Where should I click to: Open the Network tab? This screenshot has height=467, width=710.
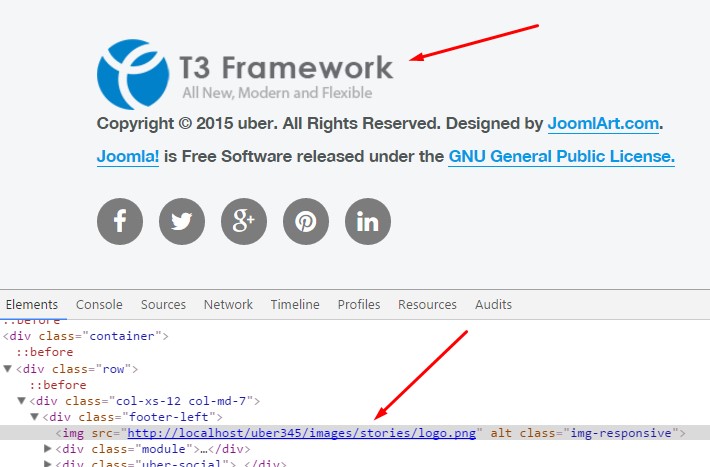click(x=228, y=304)
